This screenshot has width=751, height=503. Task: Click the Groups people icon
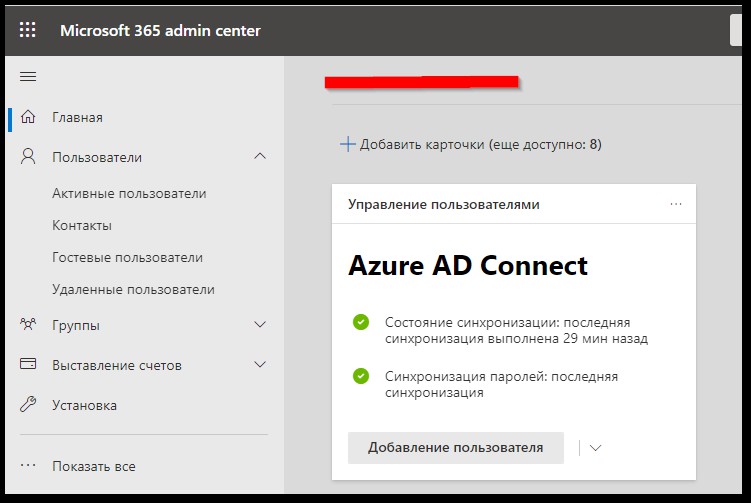29,325
